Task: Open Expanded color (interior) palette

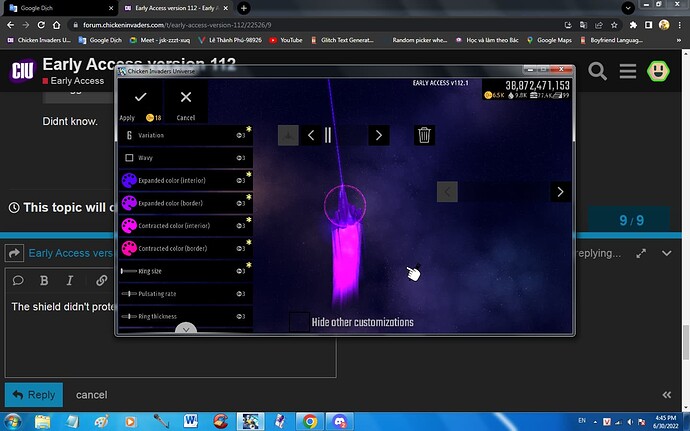Action: pos(129,180)
